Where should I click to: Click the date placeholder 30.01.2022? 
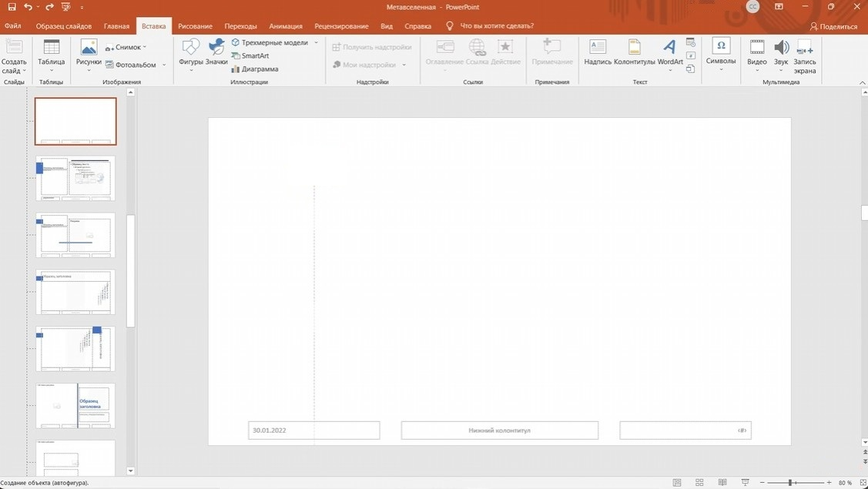click(x=314, y=430)
